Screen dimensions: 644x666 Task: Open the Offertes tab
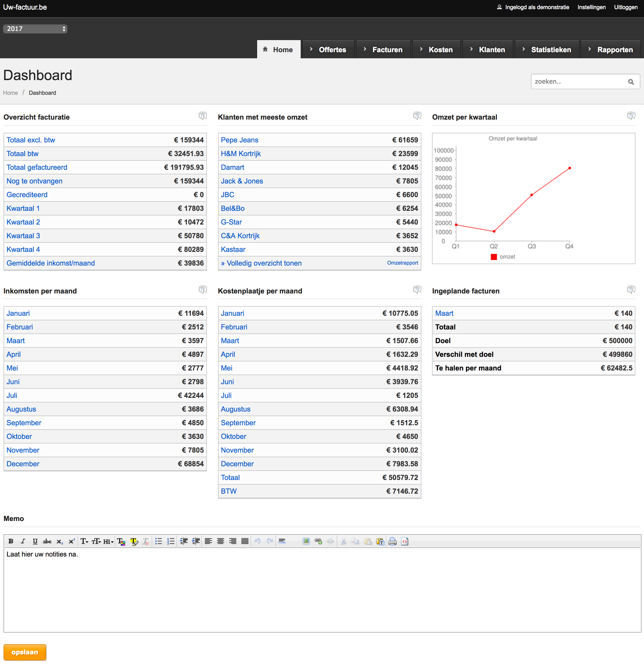(x=328, y=50)
